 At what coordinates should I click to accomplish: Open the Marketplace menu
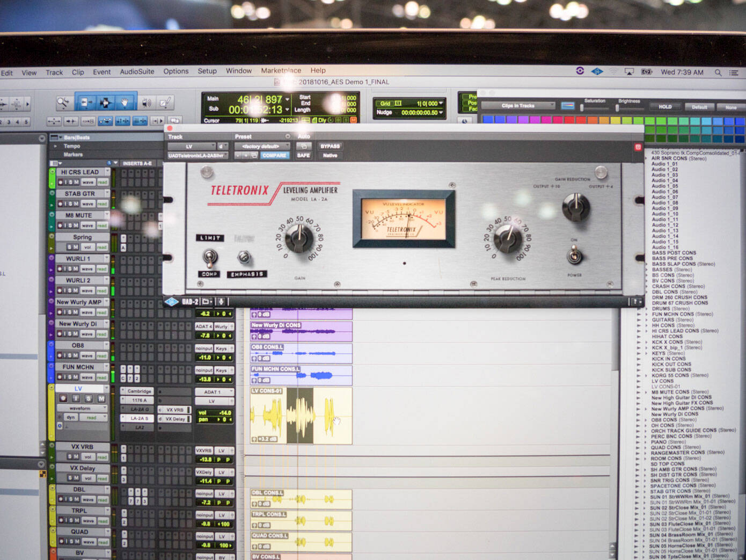(x=281, y=70)
